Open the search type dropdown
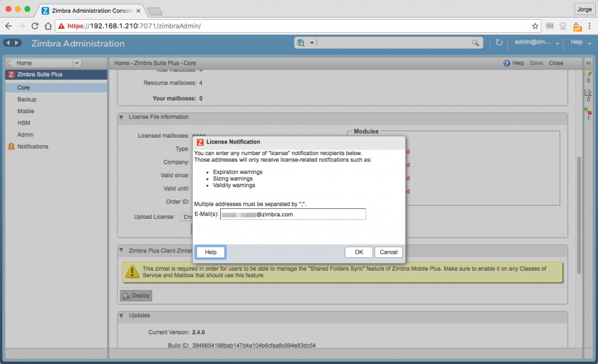Screen dimensions: 598x364 pos(312,43)
